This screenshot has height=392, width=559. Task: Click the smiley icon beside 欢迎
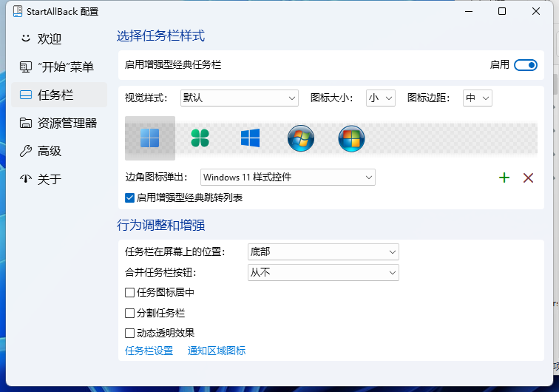click(x=26, y=38)
